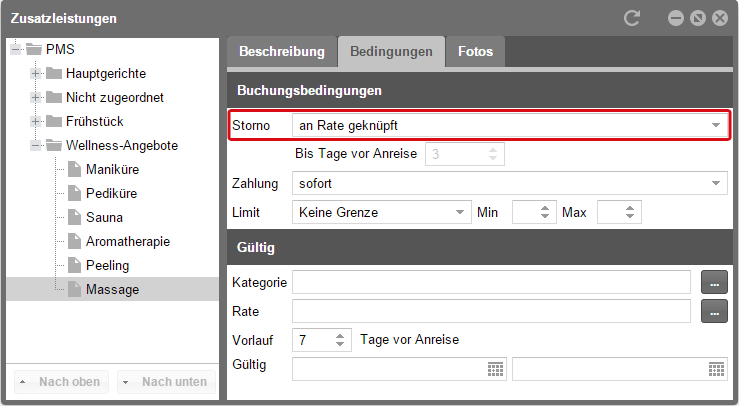The image size is (739, 406).
Task: Open the Limit dropdown Keine Grenze
Action: 381,212
